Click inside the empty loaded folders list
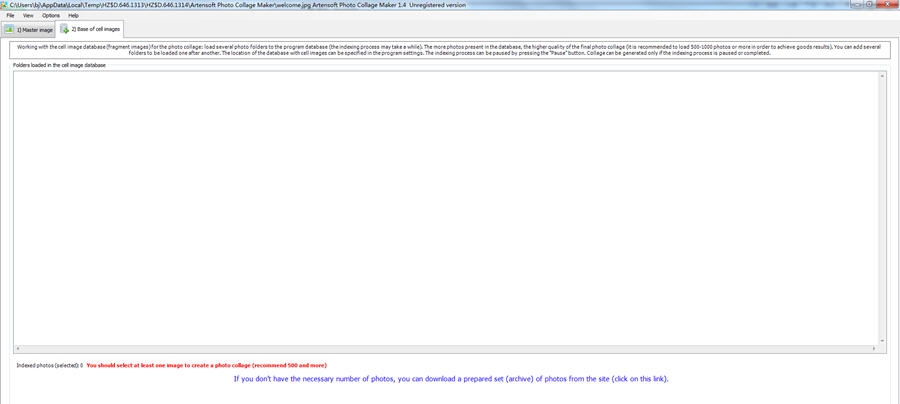The height and width of the screenshot is (404, 900). 446,208
